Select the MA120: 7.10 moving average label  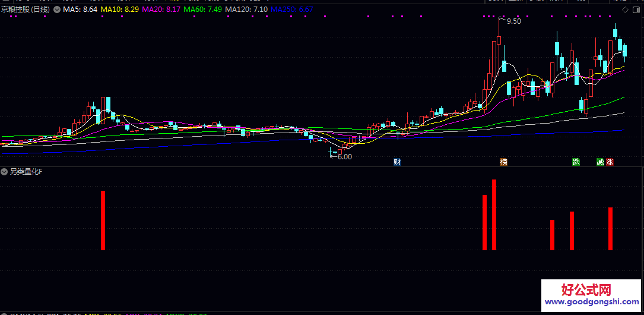click(248, 9)
